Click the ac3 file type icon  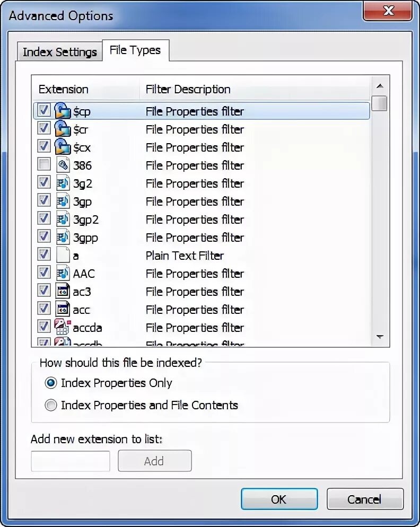pyautogui.click(x=63, y=291)
